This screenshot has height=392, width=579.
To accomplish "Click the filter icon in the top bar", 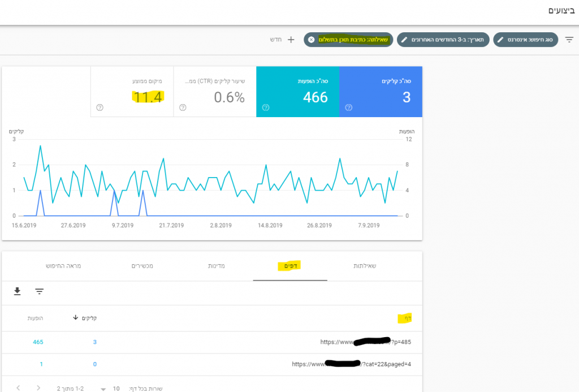I will (x=569, y=40).
